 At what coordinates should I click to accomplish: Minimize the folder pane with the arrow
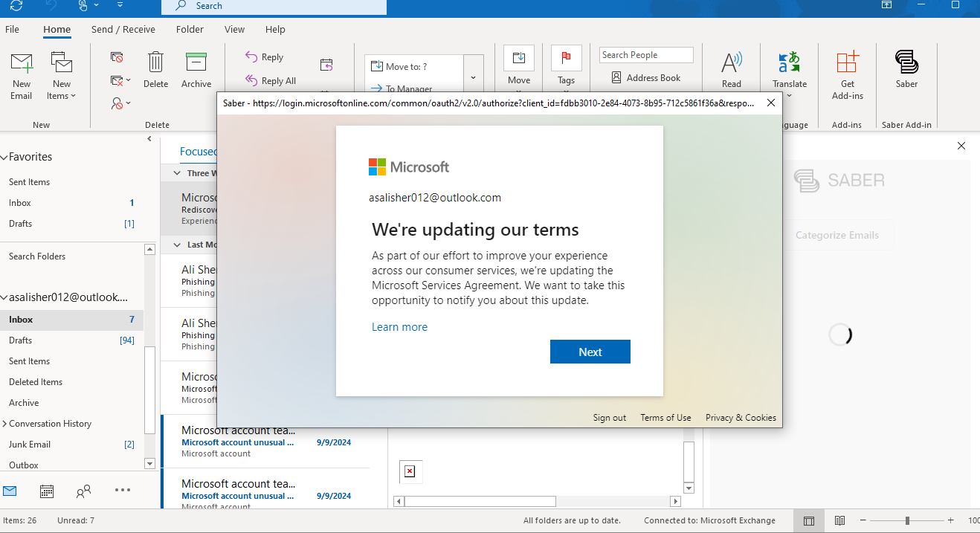pos(149,139)
